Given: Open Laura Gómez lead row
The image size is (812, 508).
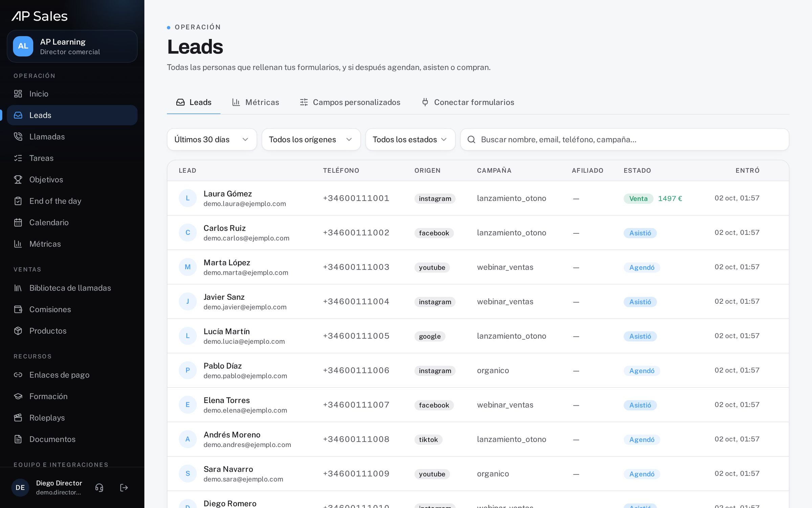Looking at the screenshot, I should (478, 198).
